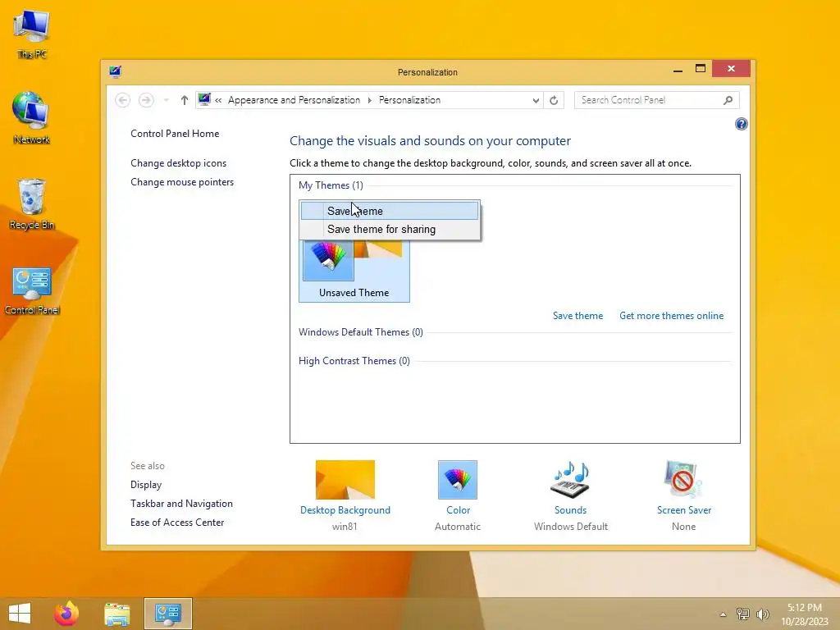Go up one level with Up arrow
Viewport: 840px width, 630px height.
point(185,100)
